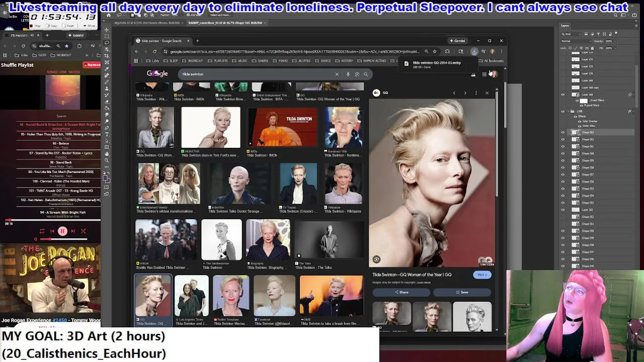Hide the LINE group layer
The width and height of the screenshot is (644, 362).
pyautogui.click(x=563, y=111)
